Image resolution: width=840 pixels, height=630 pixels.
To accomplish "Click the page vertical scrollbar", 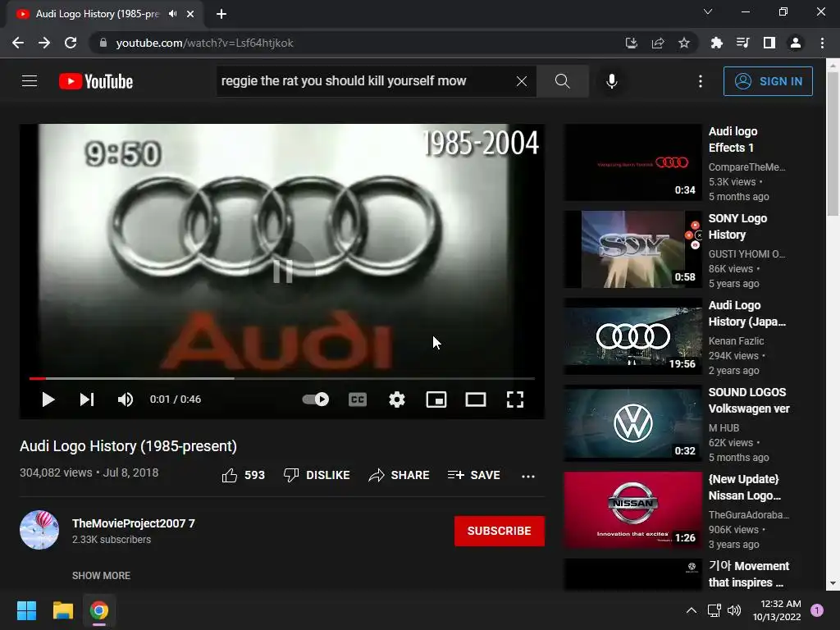I will point(833,144).
